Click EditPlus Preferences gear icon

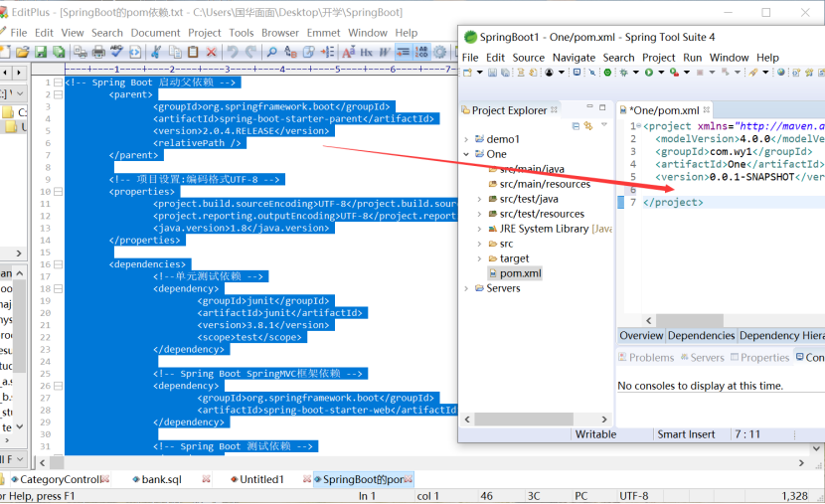440,52
